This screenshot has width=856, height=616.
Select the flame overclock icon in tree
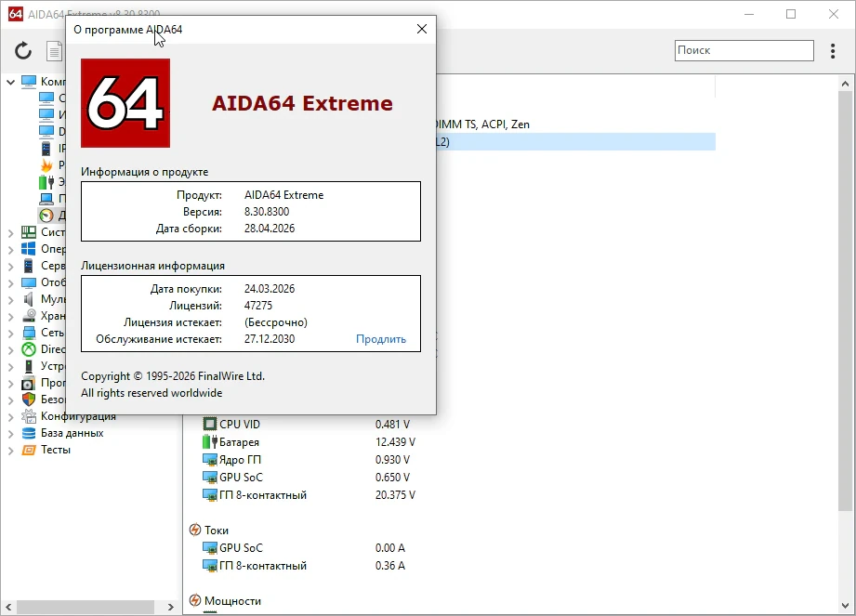coord(46,165)
